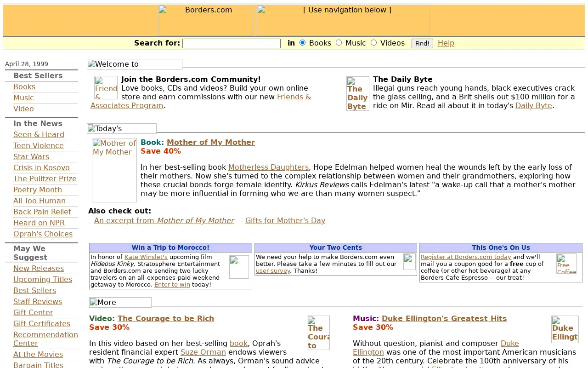The image size is (588, 368).
Task: Click the Morocco contest image icon
Action: (x=239, y=267)
